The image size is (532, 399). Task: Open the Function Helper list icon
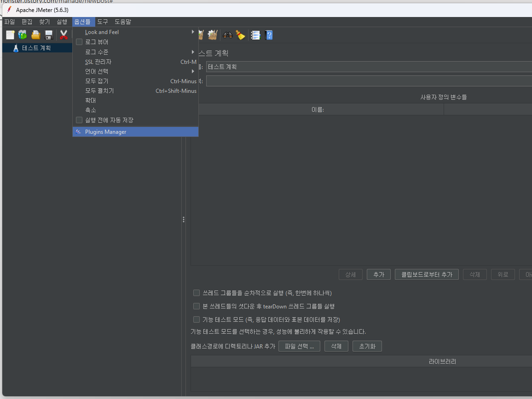(255, 35)
